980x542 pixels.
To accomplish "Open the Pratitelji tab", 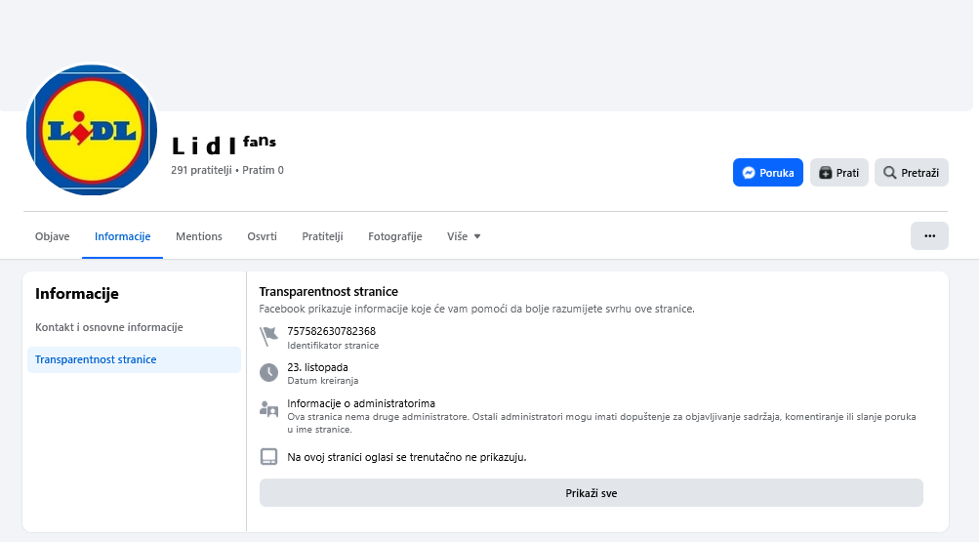I will click(322, 236).
